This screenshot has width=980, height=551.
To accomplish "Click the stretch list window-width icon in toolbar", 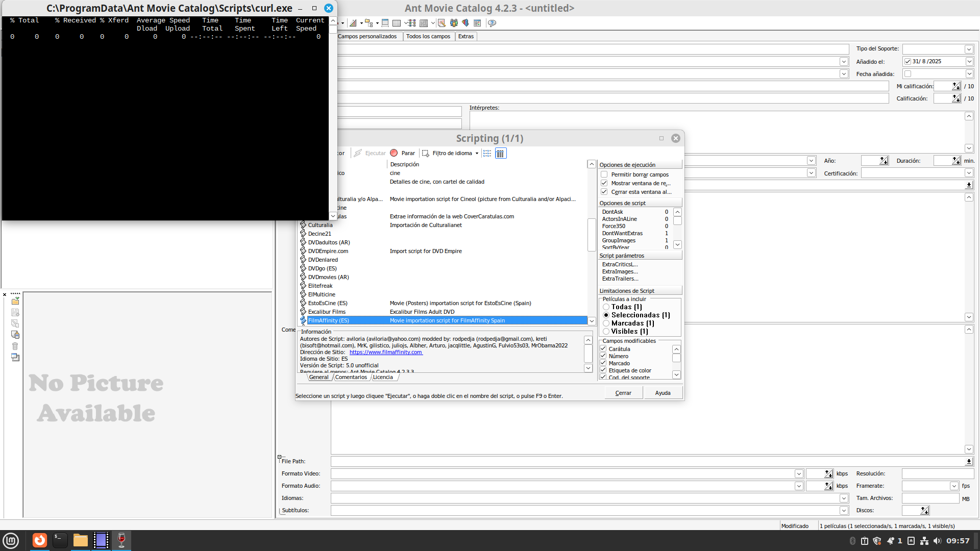I will (x=385, y=23).
